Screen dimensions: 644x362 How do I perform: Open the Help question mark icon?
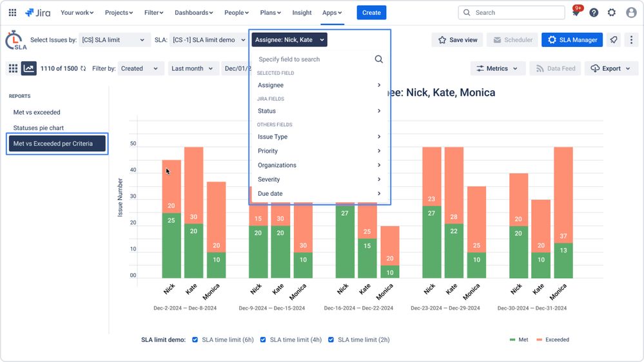point(594,13)
